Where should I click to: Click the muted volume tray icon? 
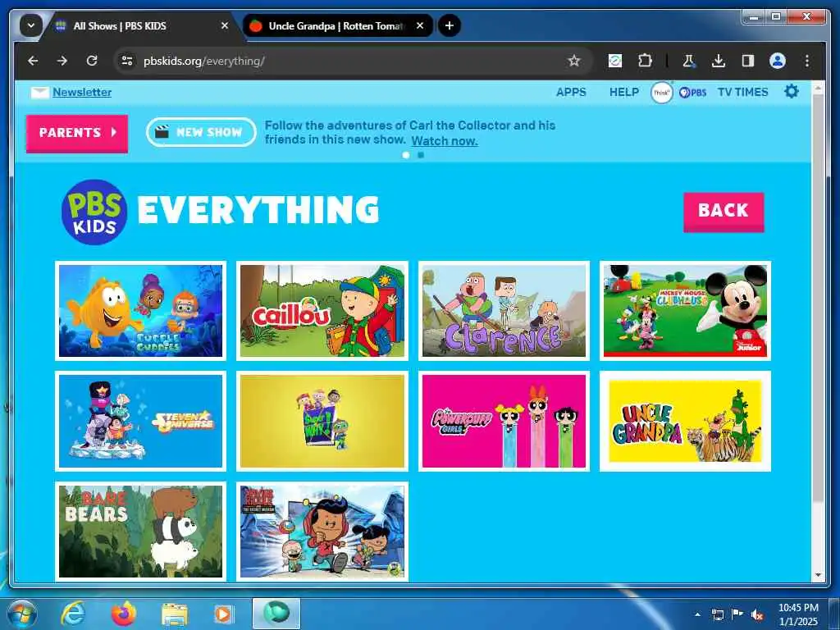pos(757,614)
